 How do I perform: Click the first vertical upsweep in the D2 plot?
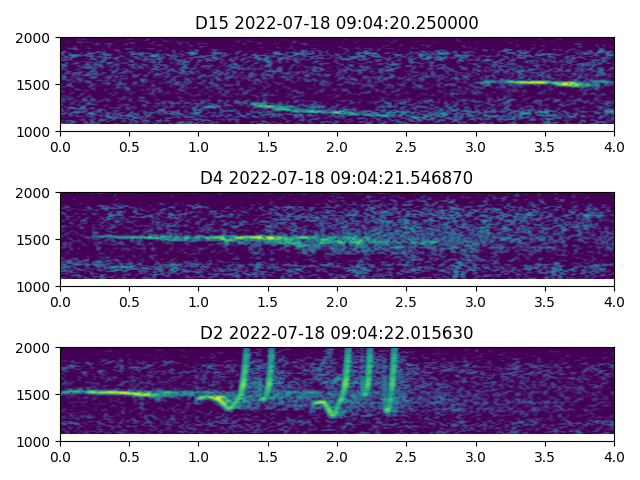tap(244, 372)
